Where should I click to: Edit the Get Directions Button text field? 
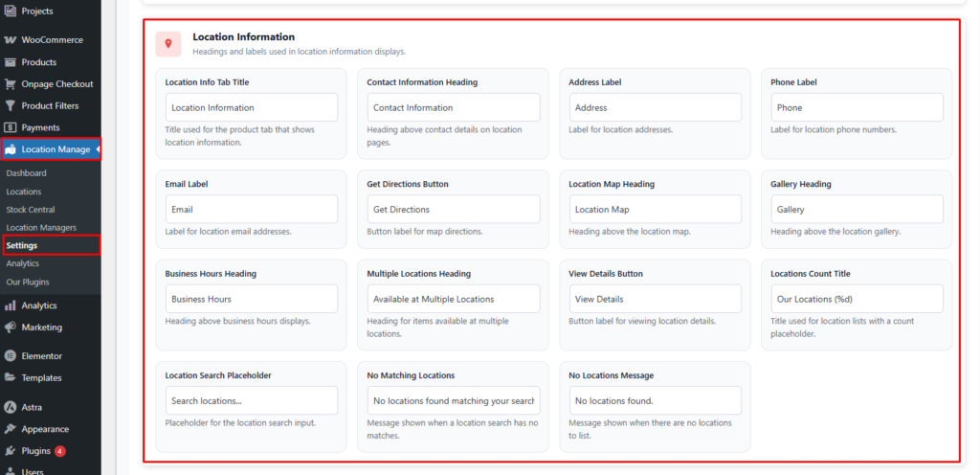(x=453, y=210)
